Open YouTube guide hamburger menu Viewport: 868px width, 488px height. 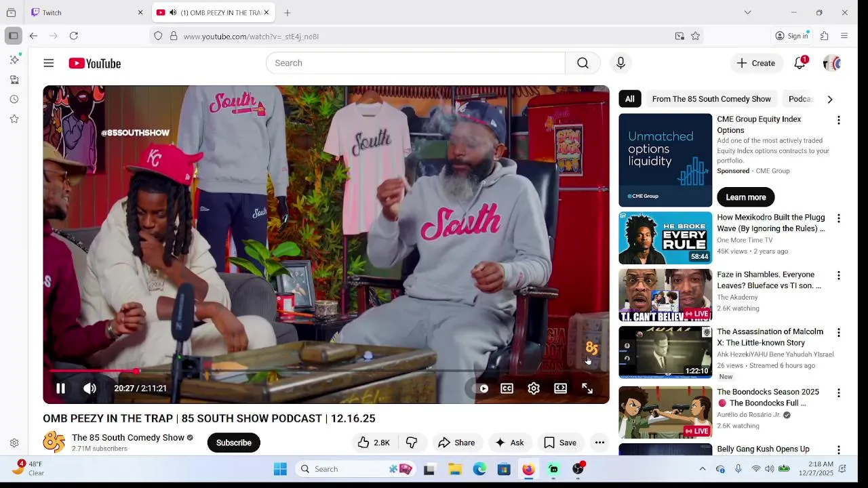[49, 63]
